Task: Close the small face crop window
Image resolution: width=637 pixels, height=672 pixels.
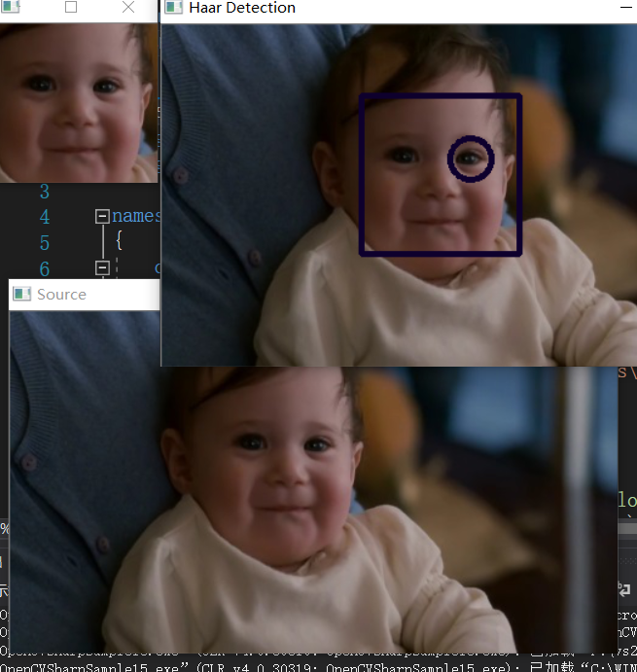Action: (x=128, y=7)
